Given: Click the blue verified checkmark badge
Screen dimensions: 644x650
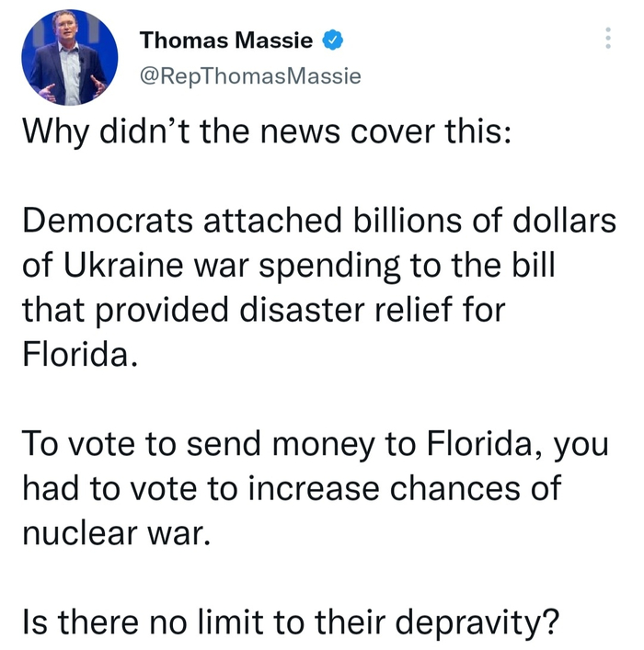Looking at the screenshot, I should tap(332, 40).
